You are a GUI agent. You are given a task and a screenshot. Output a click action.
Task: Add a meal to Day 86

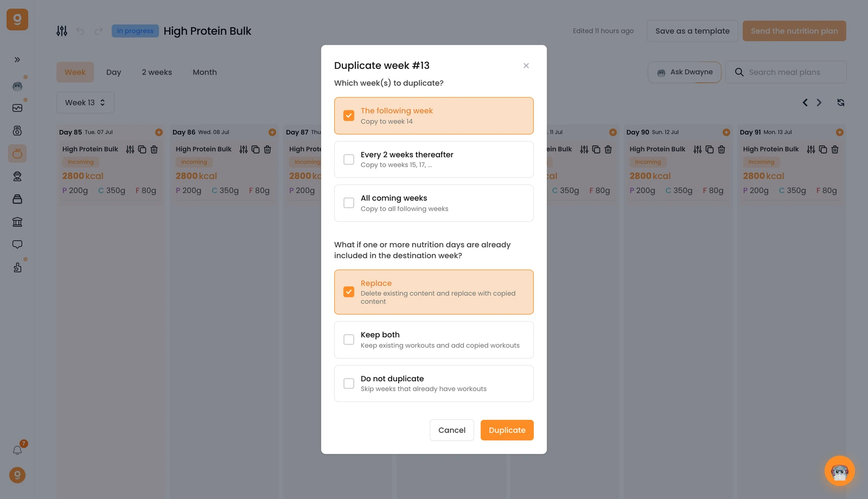click(272, 132)
